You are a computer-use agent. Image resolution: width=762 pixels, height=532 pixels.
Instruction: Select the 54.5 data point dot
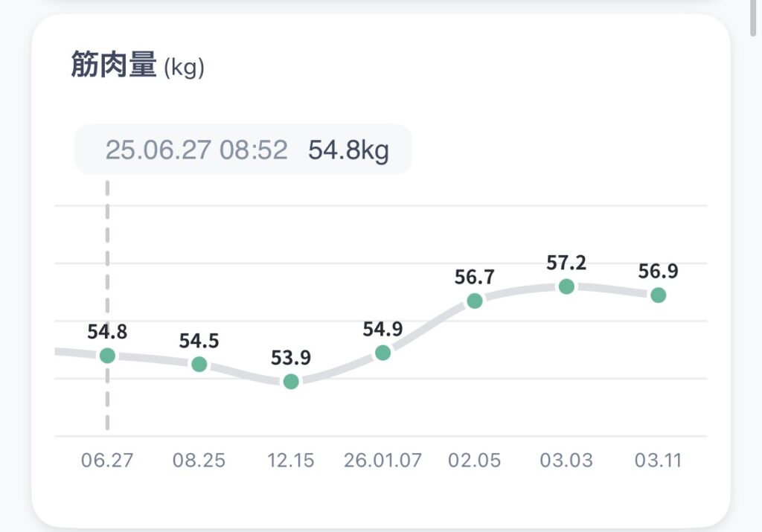(199, 365)
